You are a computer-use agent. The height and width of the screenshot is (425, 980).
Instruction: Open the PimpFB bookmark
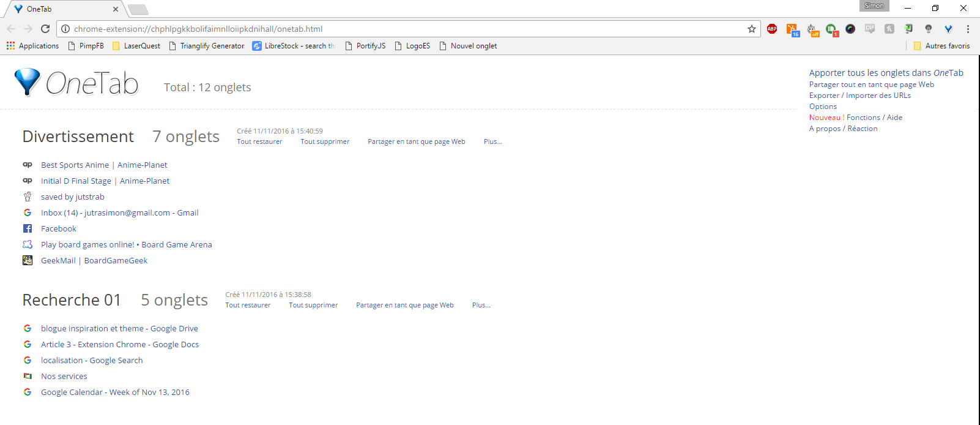86,46
